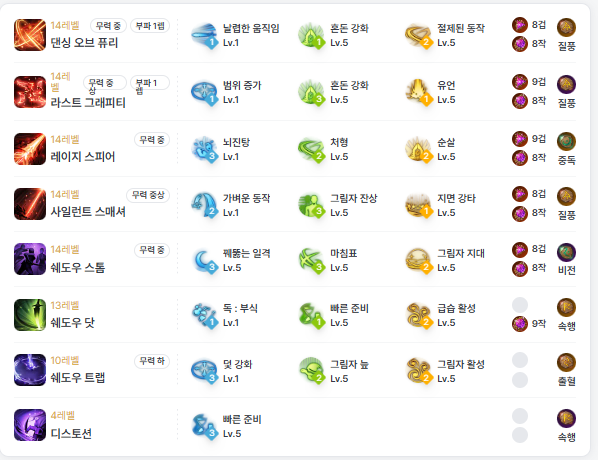Open the 사일런트 스매셔 skill icon

click(x=30, y=204)
